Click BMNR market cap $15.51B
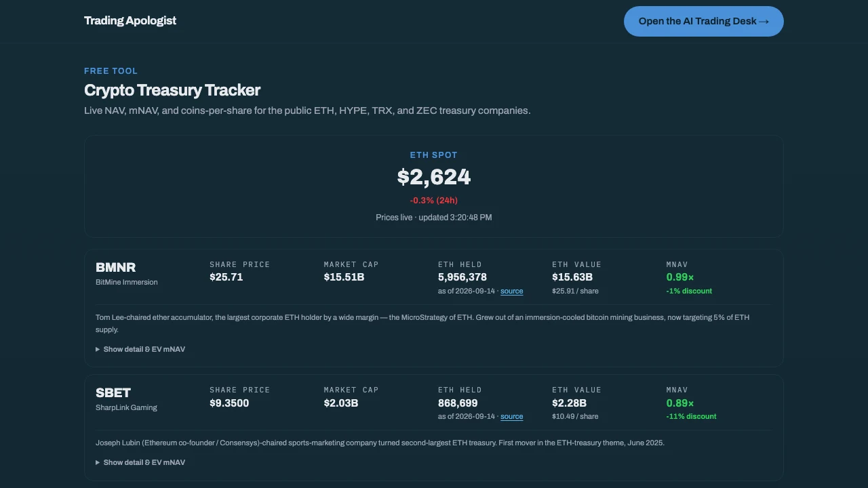Image resolution: width=868 pixels, height=488 pixels. point(344,277)
